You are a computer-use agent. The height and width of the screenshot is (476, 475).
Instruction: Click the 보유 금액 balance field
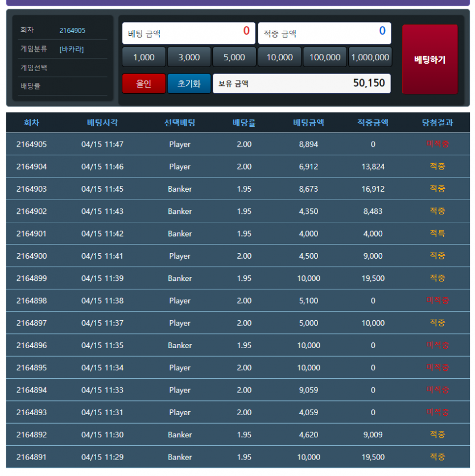click(x=301, y=84)
